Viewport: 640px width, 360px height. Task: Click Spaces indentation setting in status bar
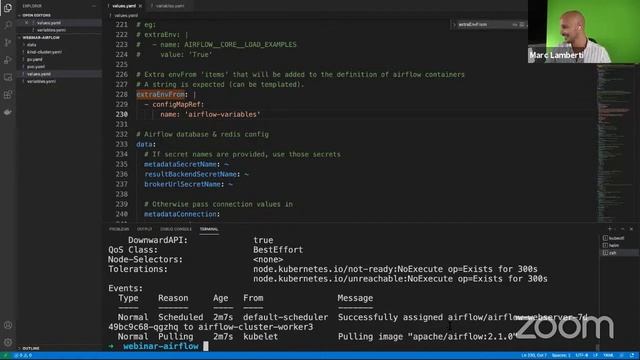(x=561, y=356)
